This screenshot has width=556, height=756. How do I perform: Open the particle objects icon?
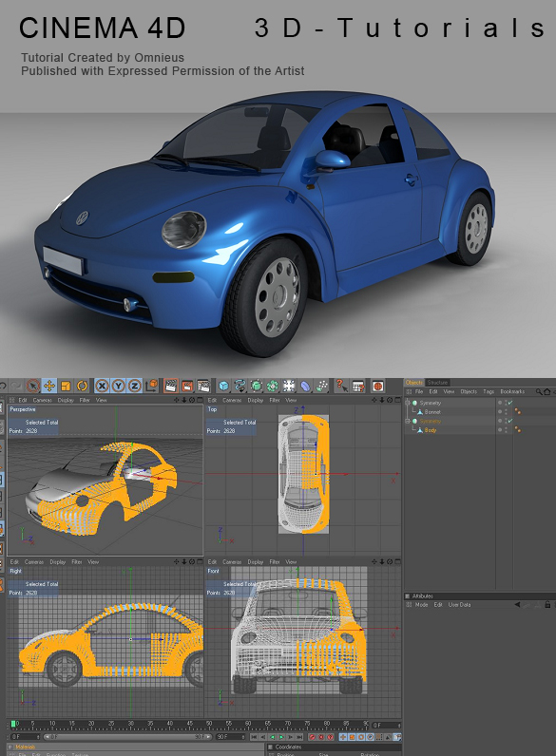[x=322, y=386]
